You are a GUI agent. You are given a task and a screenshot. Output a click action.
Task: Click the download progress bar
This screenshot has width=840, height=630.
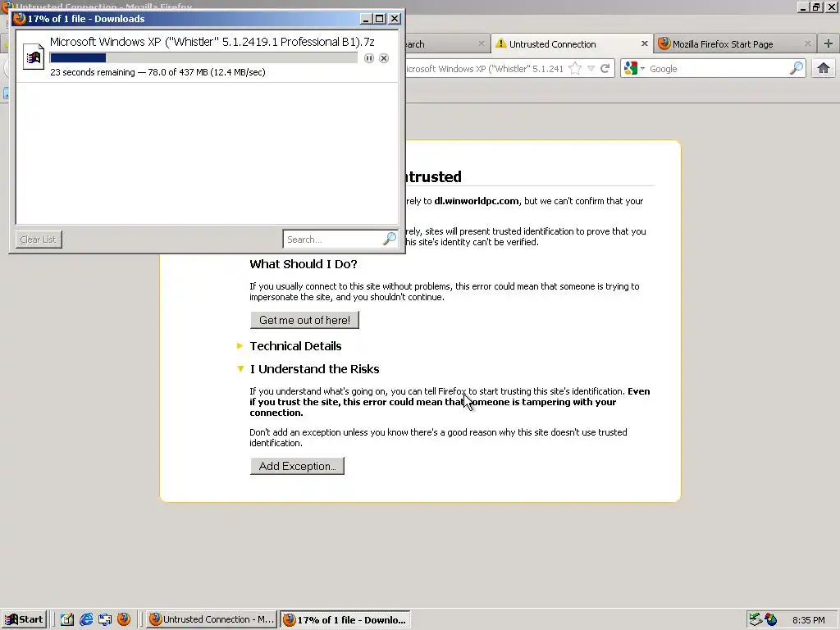203,58
